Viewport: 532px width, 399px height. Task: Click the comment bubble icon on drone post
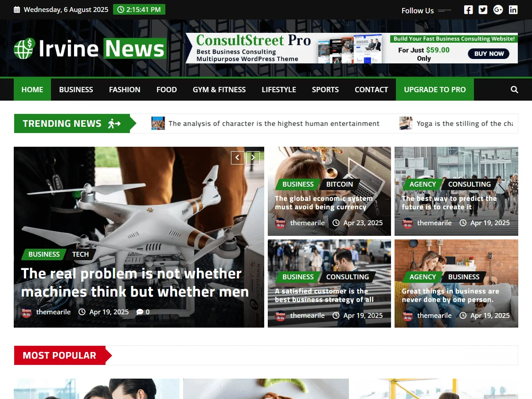(x=140, y=312)
